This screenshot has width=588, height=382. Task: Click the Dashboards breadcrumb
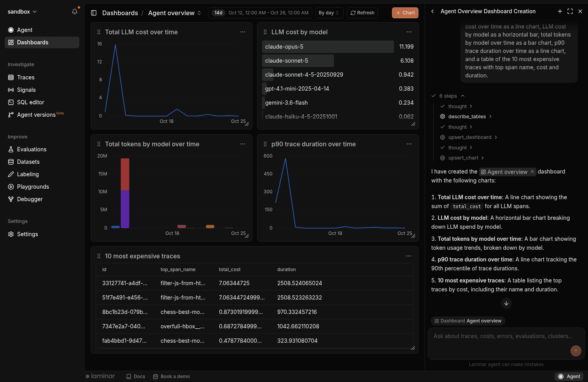(x=120, y=13)
